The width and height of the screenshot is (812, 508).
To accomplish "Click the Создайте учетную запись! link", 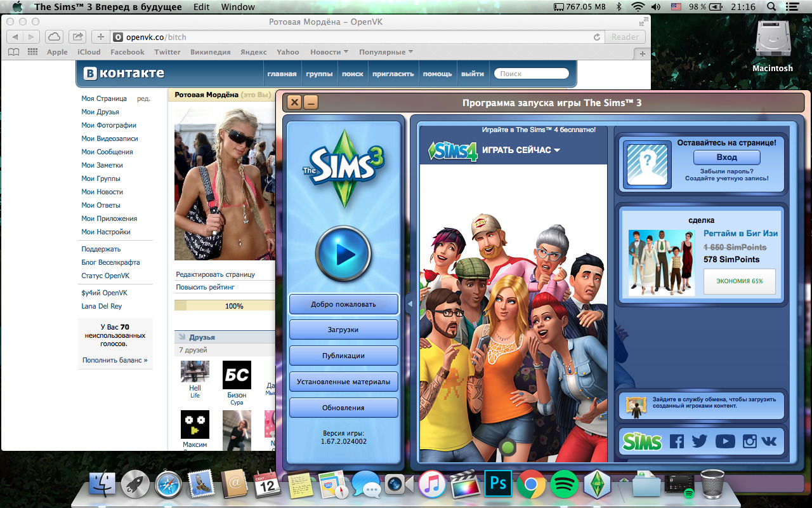I will (x=726, y=178).
